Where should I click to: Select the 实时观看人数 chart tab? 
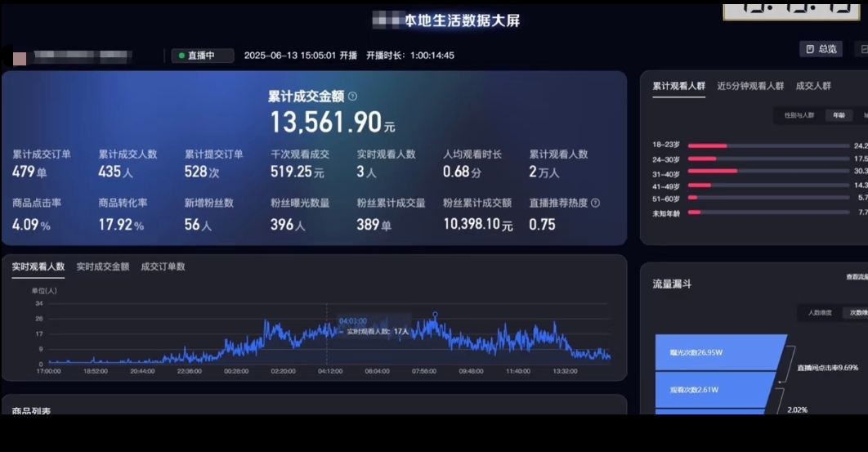click(x=38, y=266)
